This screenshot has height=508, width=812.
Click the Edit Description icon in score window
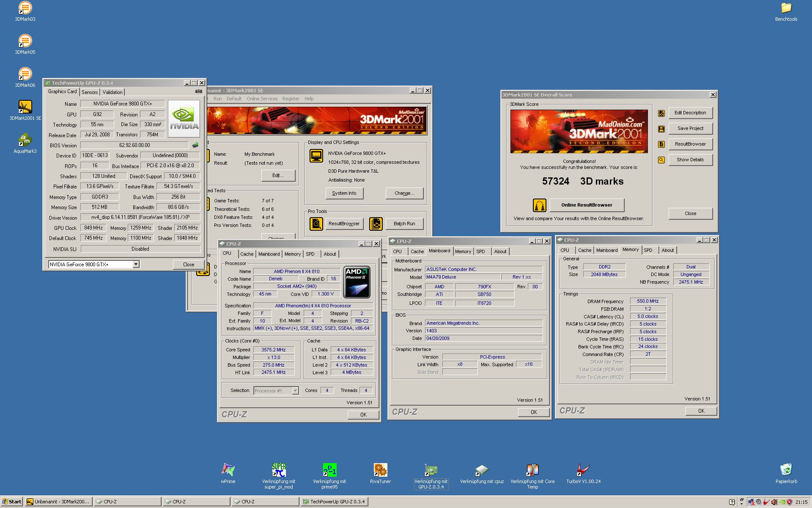pyautogui.click(x=661, y=113)
